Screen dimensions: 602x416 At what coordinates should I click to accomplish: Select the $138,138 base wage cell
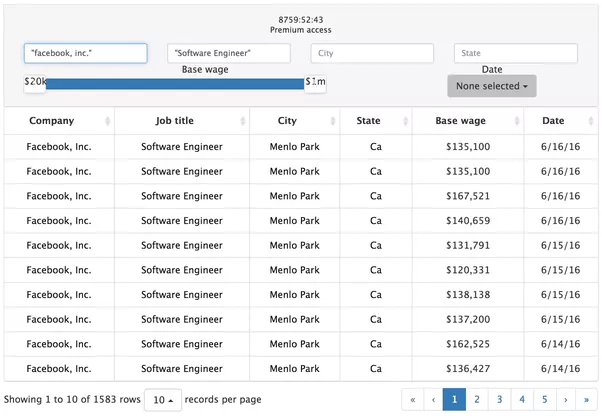(468, 295)
